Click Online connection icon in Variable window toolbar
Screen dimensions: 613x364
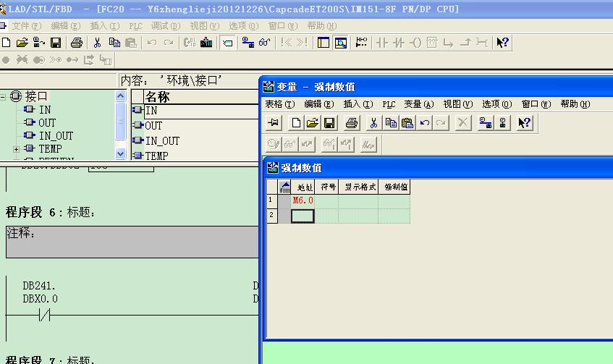pos(486,123)
